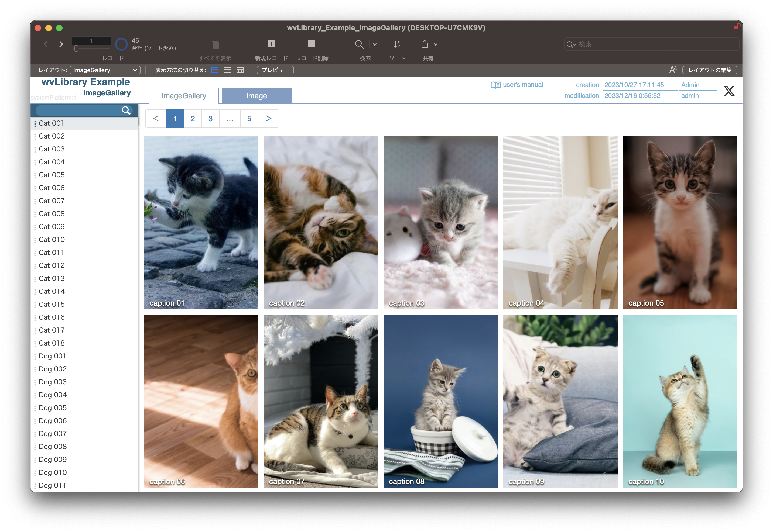Image resolution: width=773 pixels, height=532 pixels.
Task: Switch to list view mode
Action: pyautogui.click(x=227, y=70)
